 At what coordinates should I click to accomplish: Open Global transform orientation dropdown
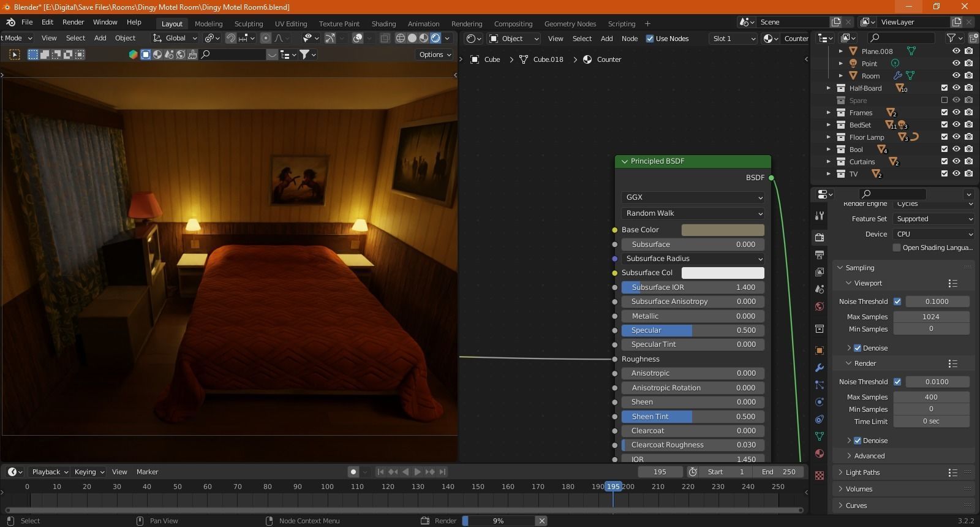[x=176, y=38]
